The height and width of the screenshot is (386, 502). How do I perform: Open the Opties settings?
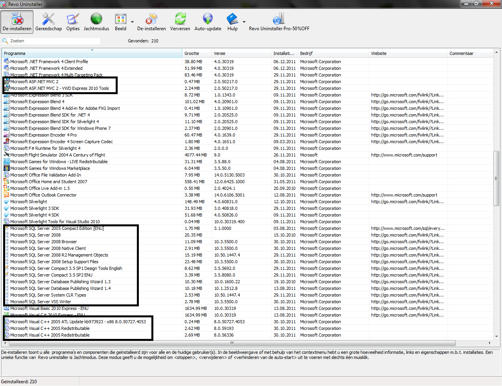(x=73, y=22)
